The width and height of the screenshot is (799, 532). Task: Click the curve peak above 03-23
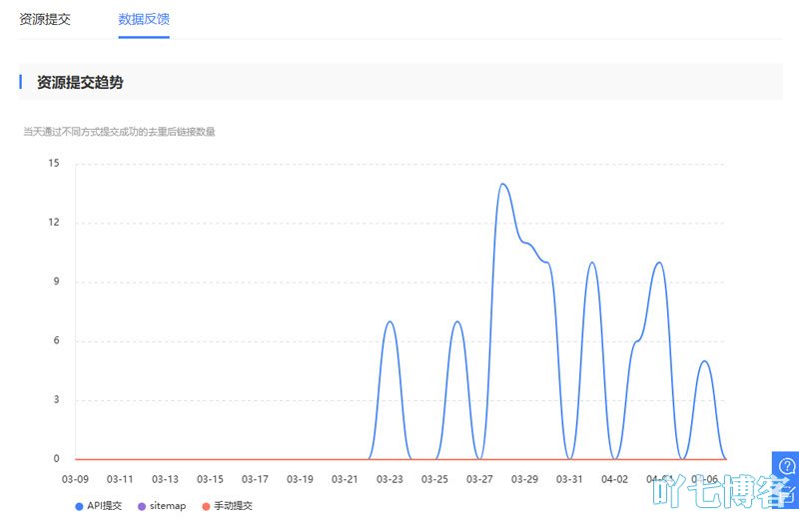point(390,321)
